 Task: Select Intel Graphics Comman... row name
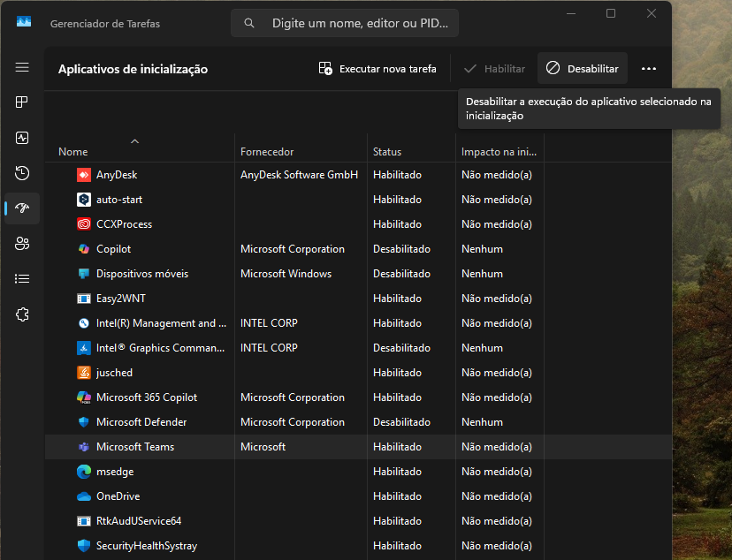pyautogui.click(x=160, y=348)
